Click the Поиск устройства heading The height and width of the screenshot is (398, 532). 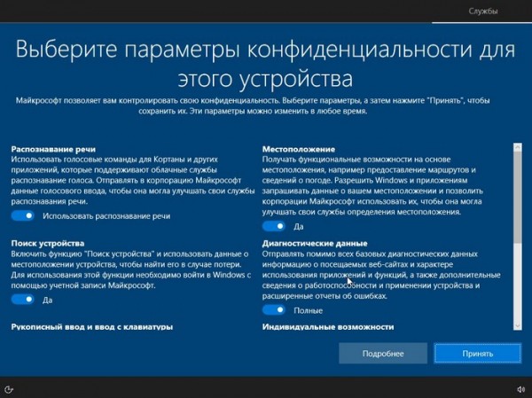point(48,243)
